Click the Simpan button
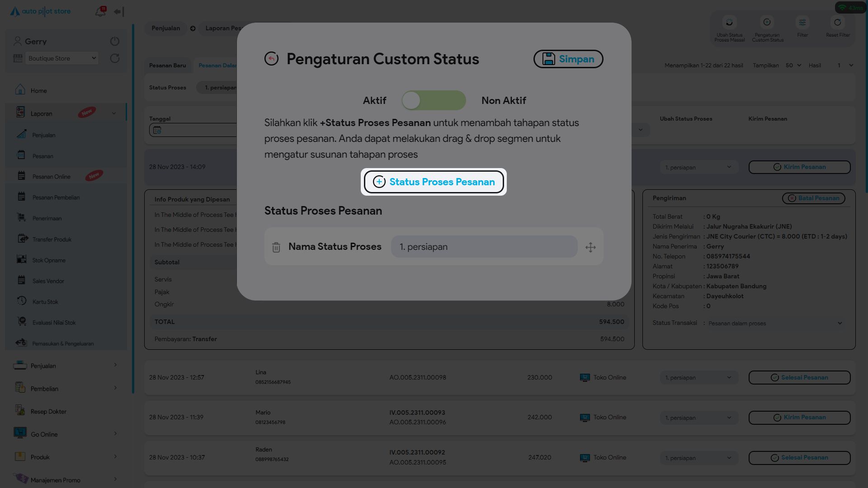This screenshot has width=868, height=488. [x=568, y=59]
